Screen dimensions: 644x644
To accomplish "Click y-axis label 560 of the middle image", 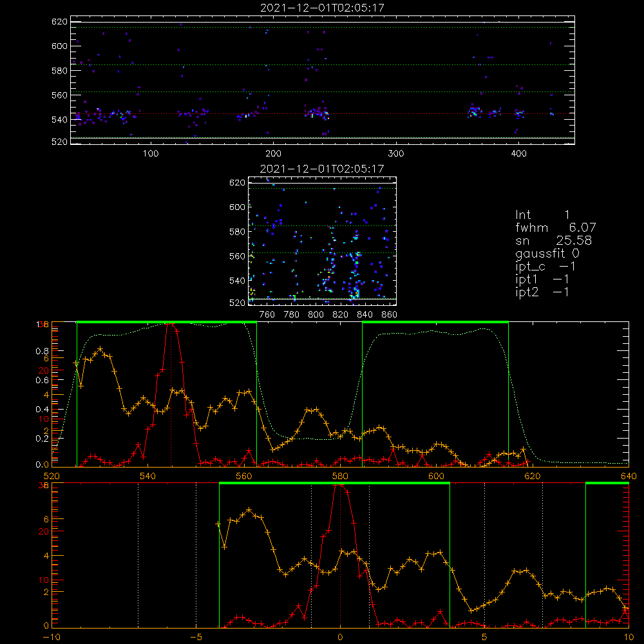I will click(238, 256).
